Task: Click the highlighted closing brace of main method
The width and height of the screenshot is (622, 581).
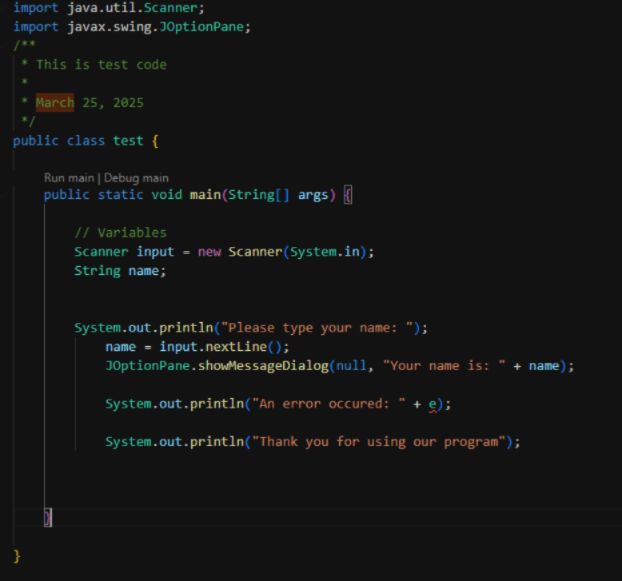Action: (x=48, y=518)
